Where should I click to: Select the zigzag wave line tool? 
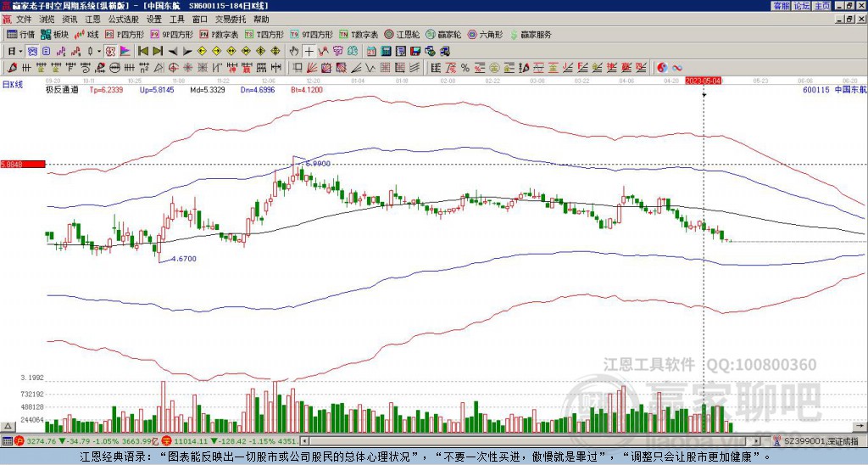(x=370, y=68)
